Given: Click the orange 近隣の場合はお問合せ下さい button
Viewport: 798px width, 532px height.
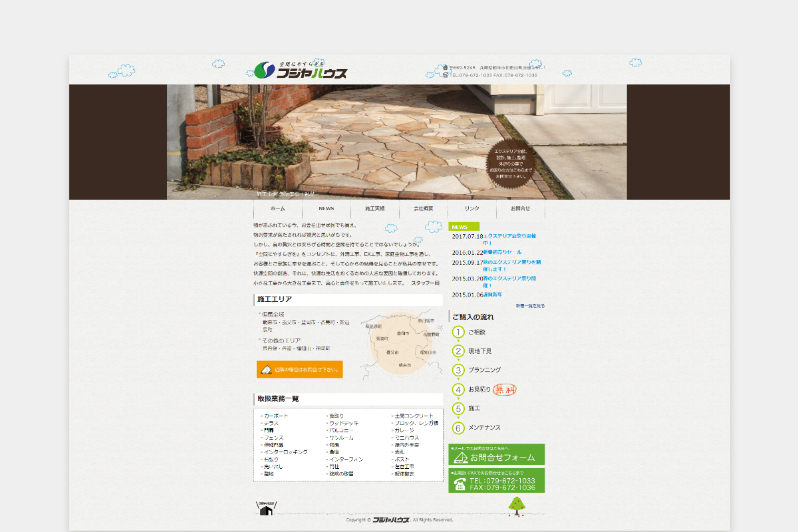Looking at the screenshot, I should pyautogui.click(x=300, y=370).
